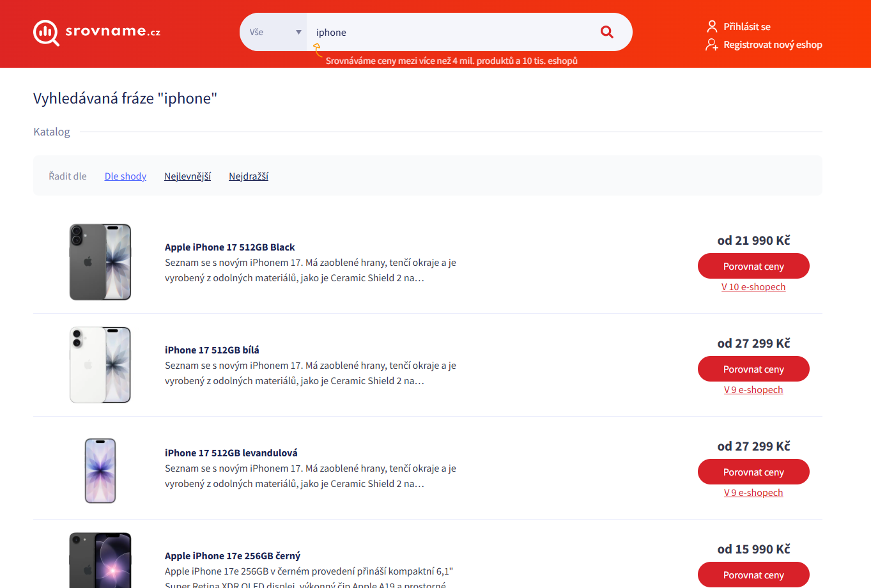
Task: Click the magnifier search icon
Action: click(606, 32)
